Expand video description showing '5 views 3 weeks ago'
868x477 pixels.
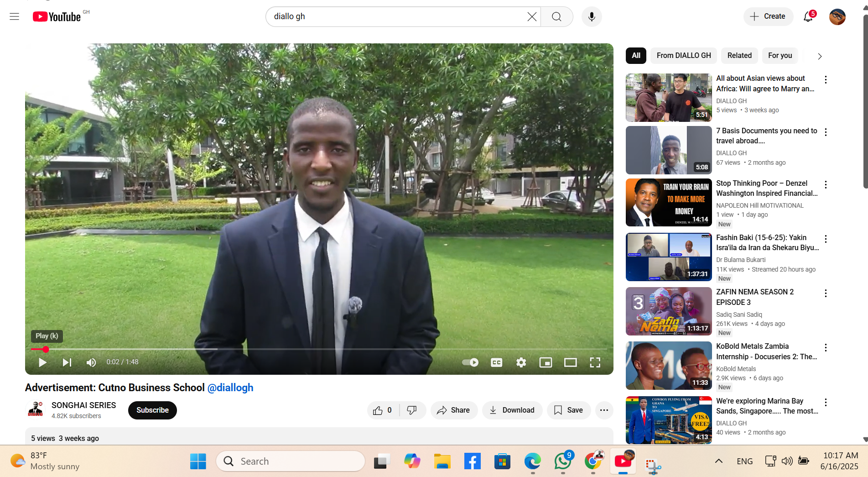click(319, 437)
